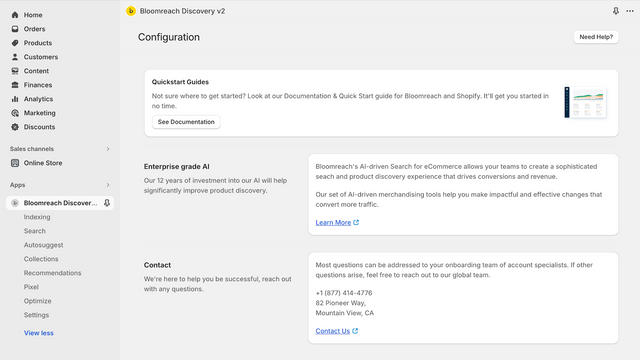Screen dimensions: 640x360
Task: Click the Analytics bar chart icon
Action: tap(15, 99)
